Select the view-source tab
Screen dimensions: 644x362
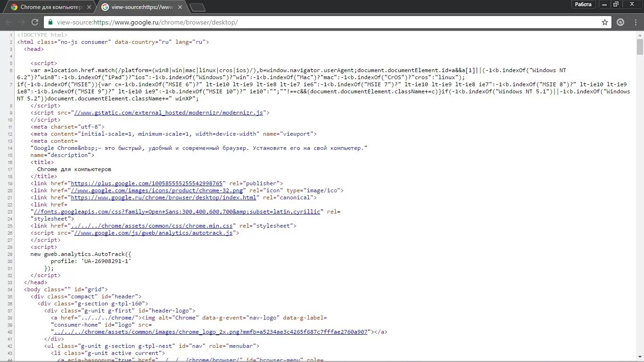click(x=142, y=7)
